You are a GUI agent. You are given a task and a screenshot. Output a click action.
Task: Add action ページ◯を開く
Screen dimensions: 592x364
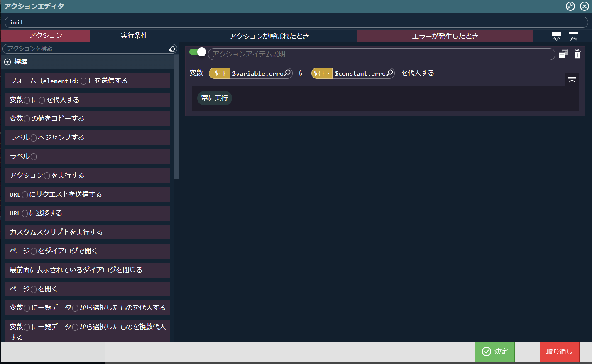click(88, 289)
